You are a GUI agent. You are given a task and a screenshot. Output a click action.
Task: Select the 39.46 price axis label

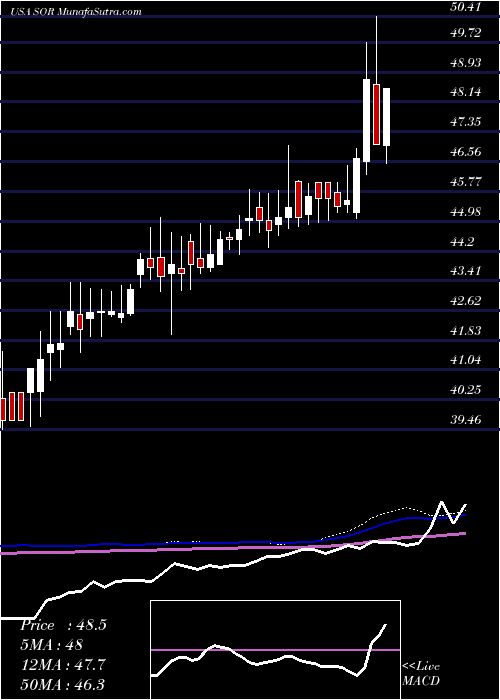pos(466,420)
